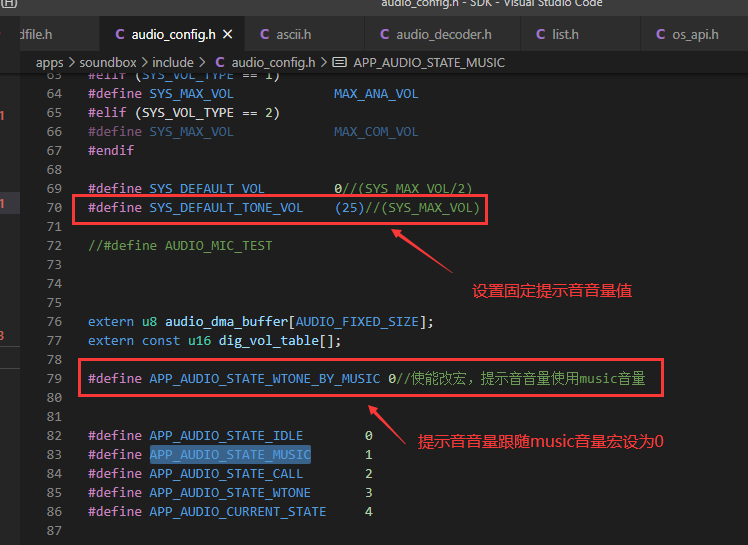Click dig_vol_table identifier
748x545 pixels.
pos(269,340)
